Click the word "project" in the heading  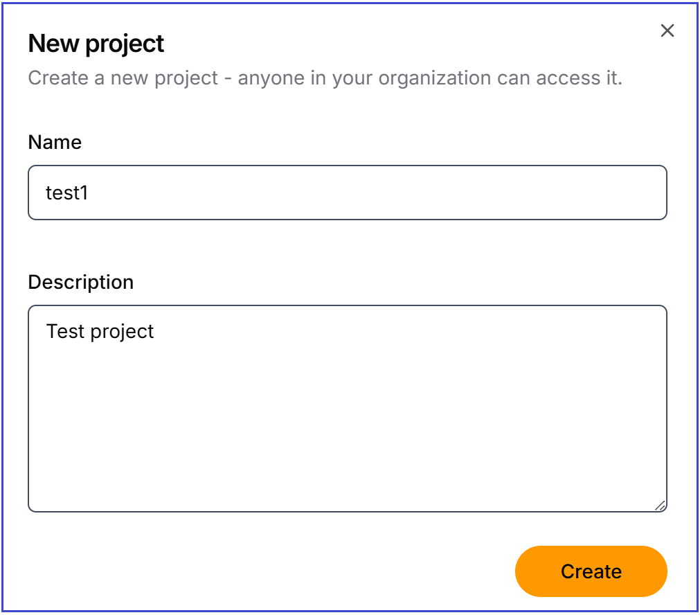click(x=125, y=44)
